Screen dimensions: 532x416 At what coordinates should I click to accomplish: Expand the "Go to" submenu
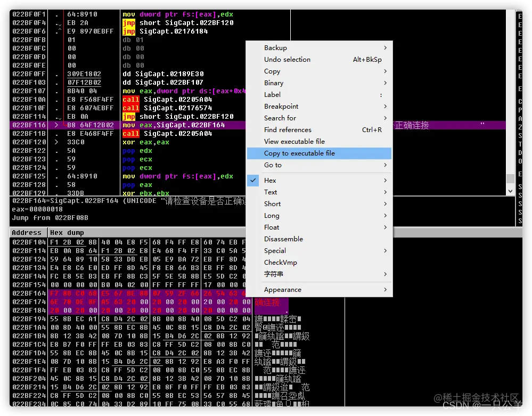273,165
